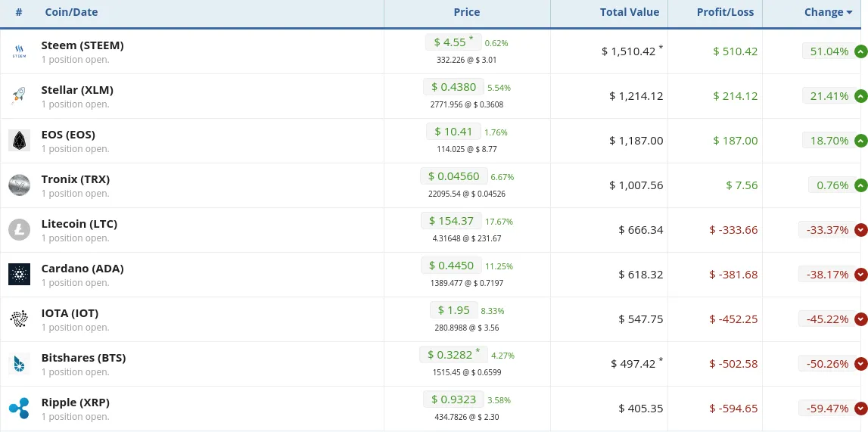Image resolution: width=868 pixels, height=432 pixels.
Task: Sort by Price column header
Action: click(467, 12)
